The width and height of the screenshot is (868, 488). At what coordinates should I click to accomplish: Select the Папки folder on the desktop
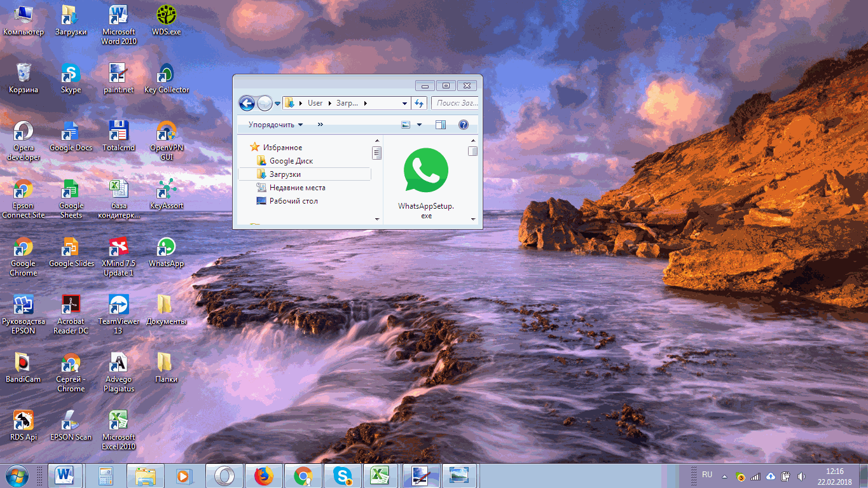167,368
